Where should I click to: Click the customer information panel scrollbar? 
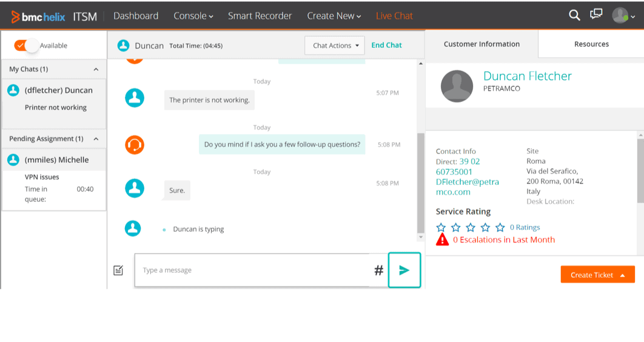point(641,170)
